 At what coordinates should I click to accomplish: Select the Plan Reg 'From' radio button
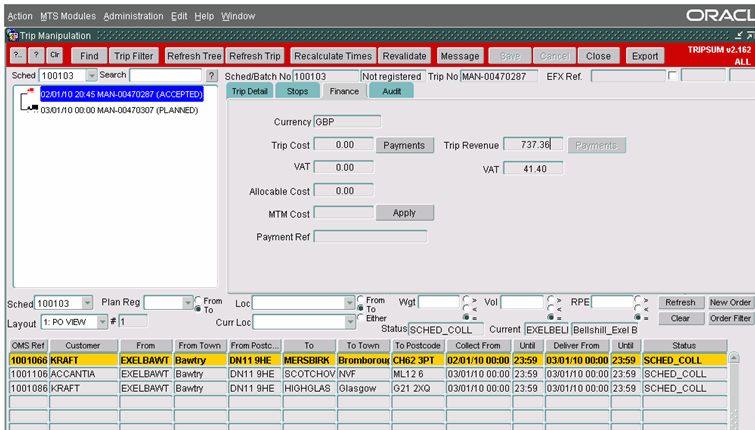198,300
